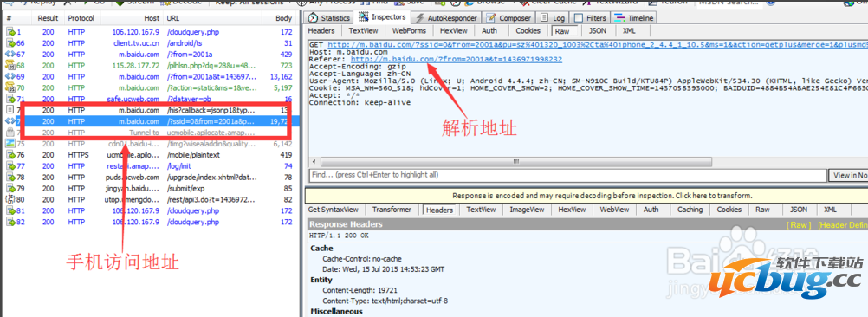Select session 71 safe.ucweb.com row
This screenshot has width=868, height=317.
150,99
